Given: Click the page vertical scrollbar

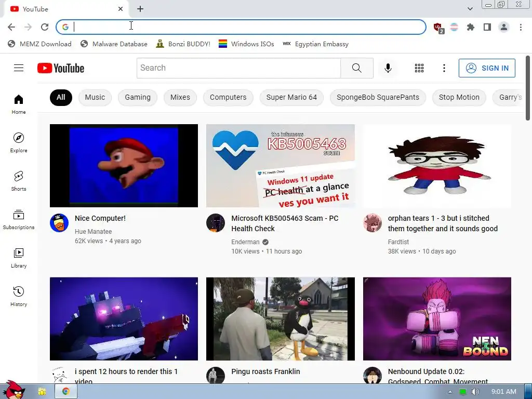Looking at the screenshot, I should pos(528,87).
